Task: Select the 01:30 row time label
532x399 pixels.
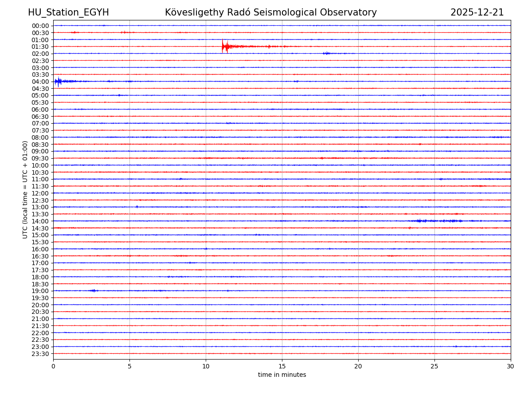Action: pos(40,47)
